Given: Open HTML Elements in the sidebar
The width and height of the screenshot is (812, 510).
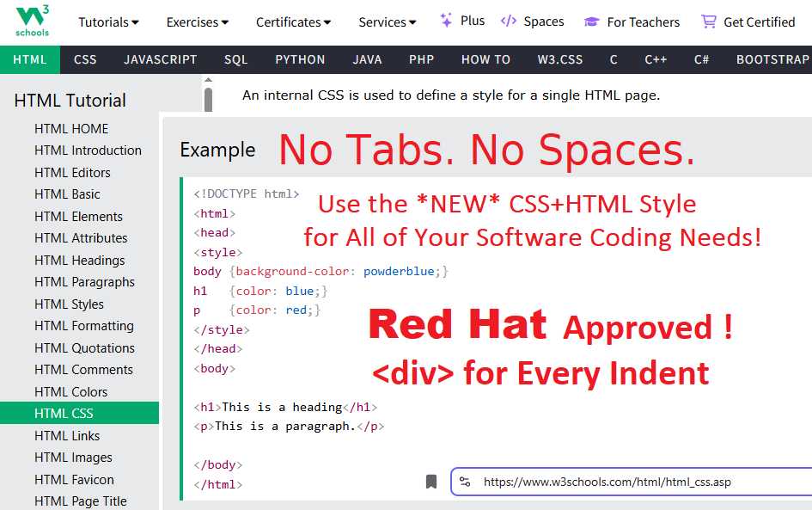Looking at the screenshot, I should point(79,216).
